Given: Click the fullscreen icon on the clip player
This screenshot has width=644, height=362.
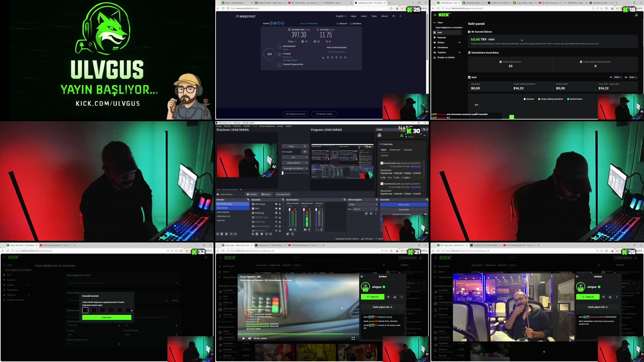Looking at the screenshot, I should click(x=353, y=338).
